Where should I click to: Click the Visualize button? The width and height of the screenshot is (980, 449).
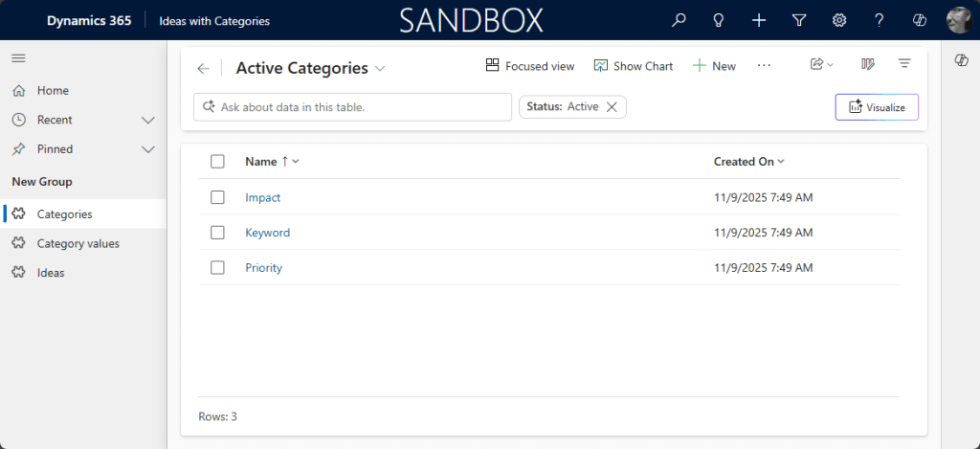click(x=877, y=107)
